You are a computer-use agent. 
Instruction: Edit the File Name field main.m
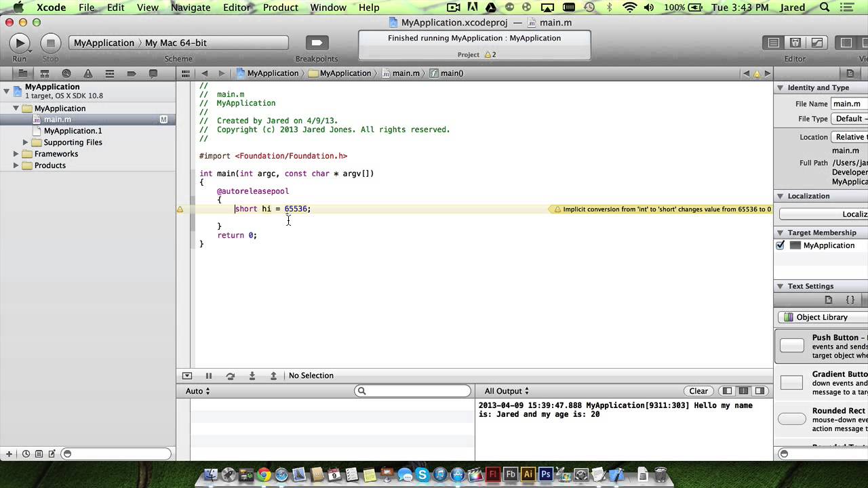coord(850,104)
